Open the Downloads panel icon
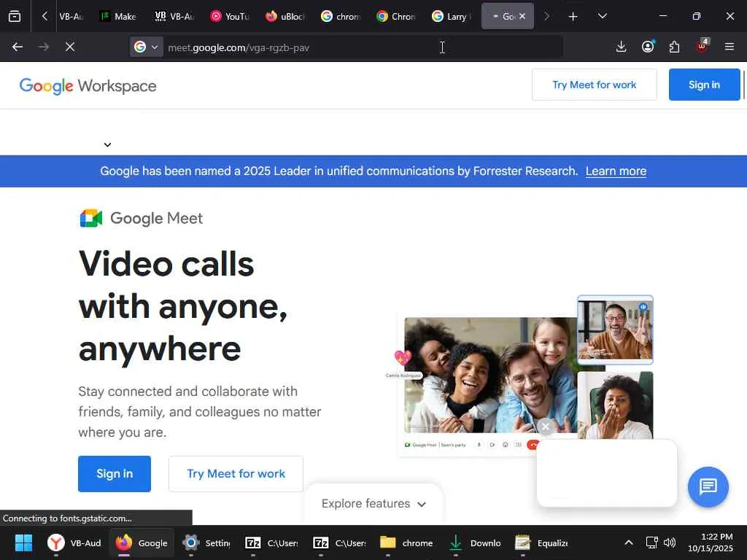Viewport: 747px width, 560px height. point(621,47)
